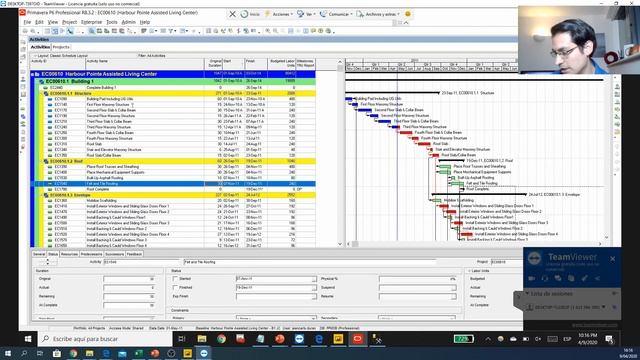Open the Project menu
The width and height of the screenshot is (640, 360).
(x=69, y=22)
